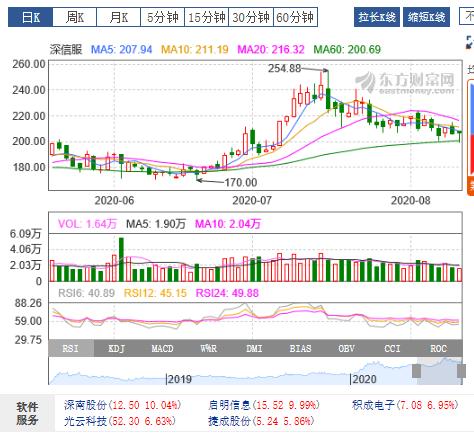
Task: Click the MA60: 200.69 legend value
Action: pyautogui.click(x=347, y=50)
